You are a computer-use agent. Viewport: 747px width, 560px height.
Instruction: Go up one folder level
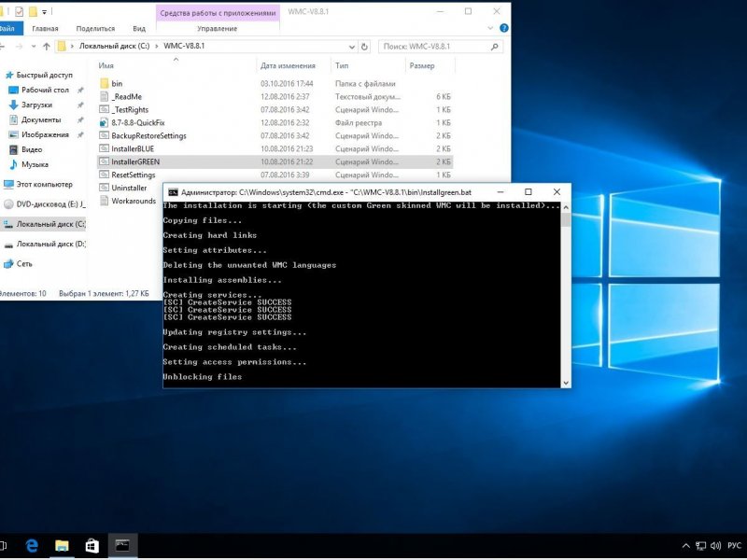click(x=46, y=46)
